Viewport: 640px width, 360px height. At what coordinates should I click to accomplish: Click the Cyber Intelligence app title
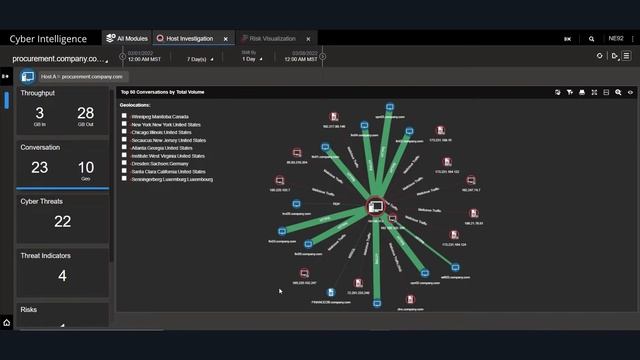point(48,39)
